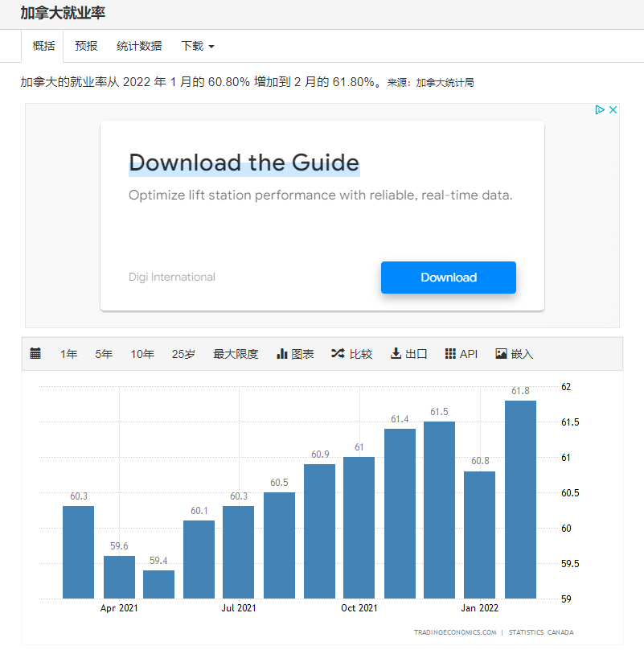This screenshot has width=644, height=650.
Task: Click the 60.5 y-axis label
Action: point(570,493)
